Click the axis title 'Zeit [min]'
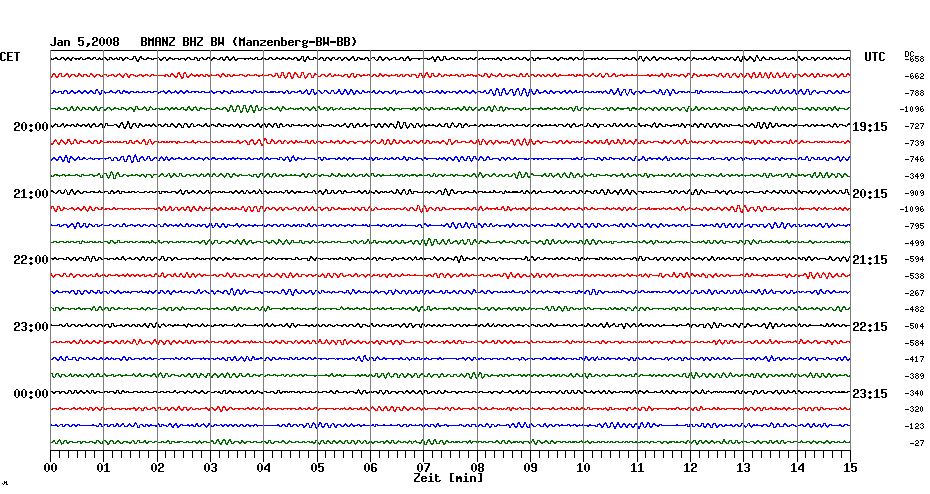The image size is (930, 494). point(448,478)
